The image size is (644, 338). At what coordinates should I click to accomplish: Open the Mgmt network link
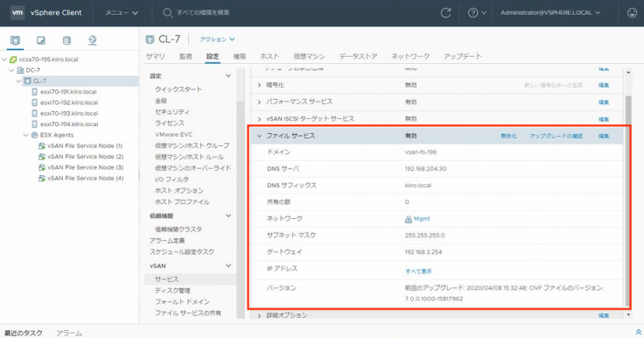pos(422,219)
